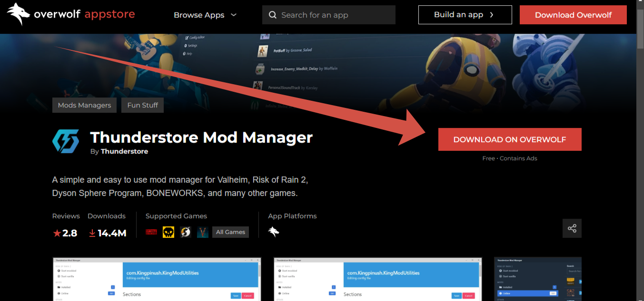The height and width of the screenshot is (301, 644).
Task: Open the yellow skull supported game icon
Action: (168, 232)
